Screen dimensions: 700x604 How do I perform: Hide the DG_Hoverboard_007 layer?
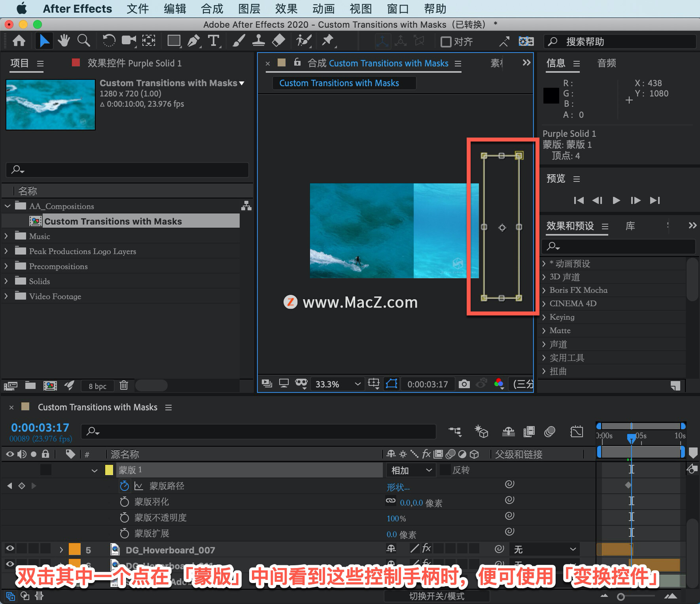[10, 548]
